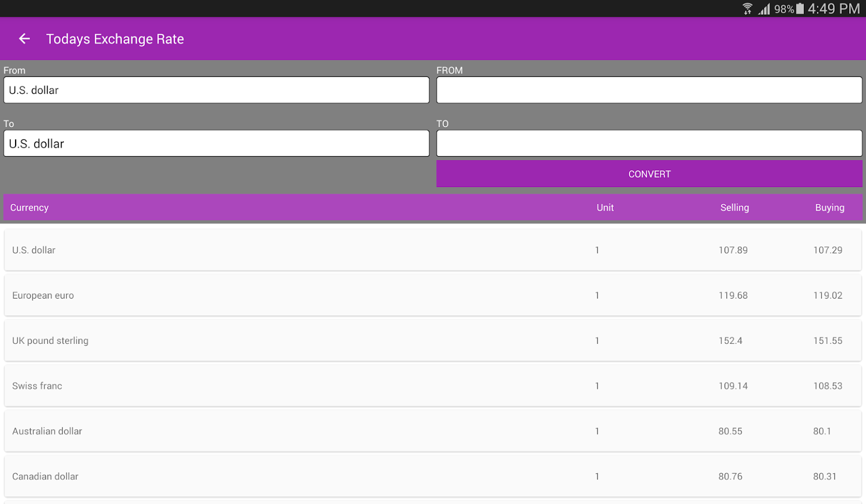Select the Swiss franc row
This screenshot has height=504, width=866.
coord(433,386)
